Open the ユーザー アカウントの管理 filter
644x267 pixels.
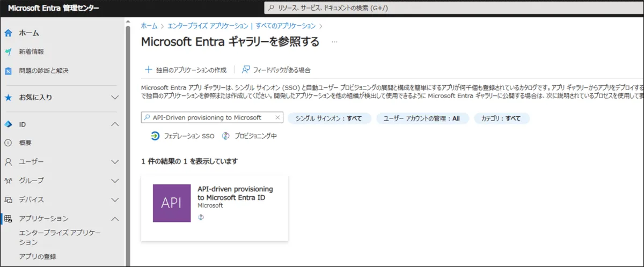point(422,118)
